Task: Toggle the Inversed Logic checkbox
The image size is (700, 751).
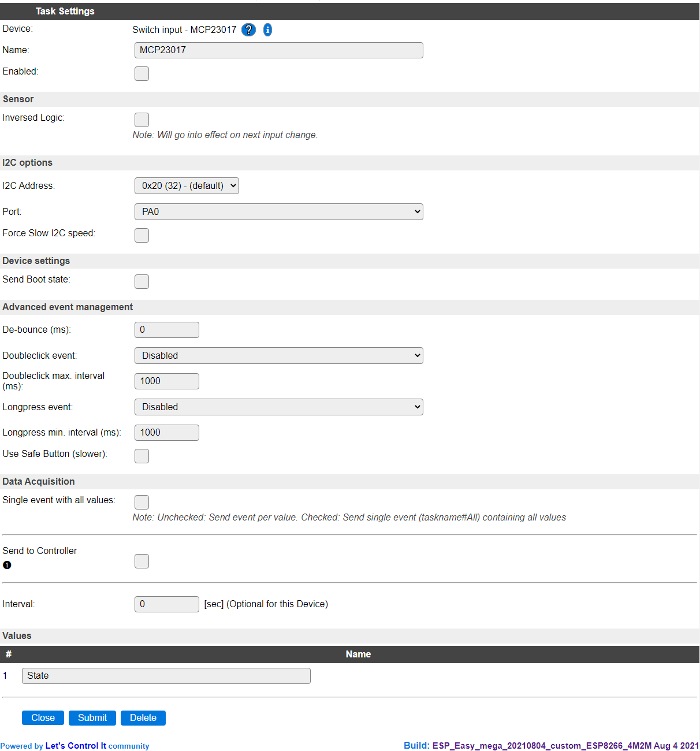Action: pyautogui.click(x=142, y=120)
